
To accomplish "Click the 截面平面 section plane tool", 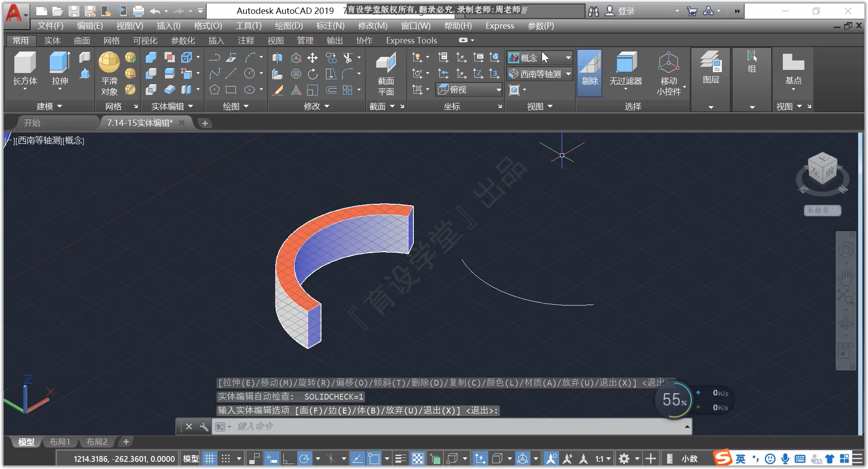I will click(386, 74).
